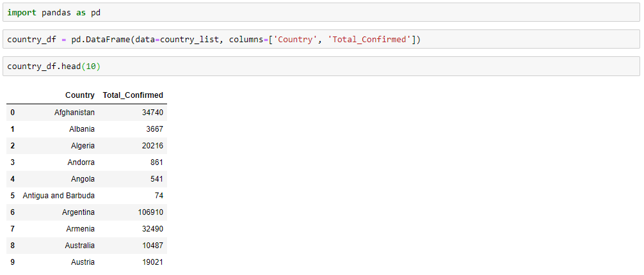644x275 pixels.
Task: Click the 'Angola' cell
Action: pyautogui.click(x=82, y=179)
